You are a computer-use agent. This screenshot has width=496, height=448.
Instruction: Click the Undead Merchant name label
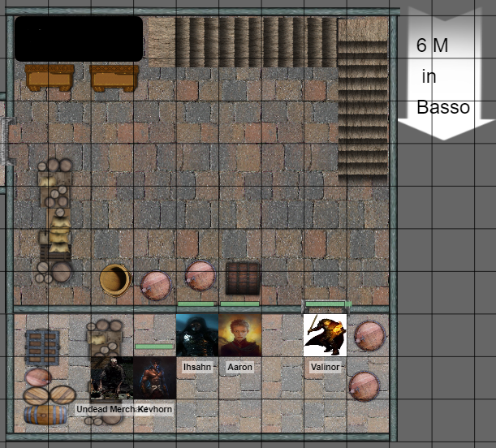pos(106,409)
